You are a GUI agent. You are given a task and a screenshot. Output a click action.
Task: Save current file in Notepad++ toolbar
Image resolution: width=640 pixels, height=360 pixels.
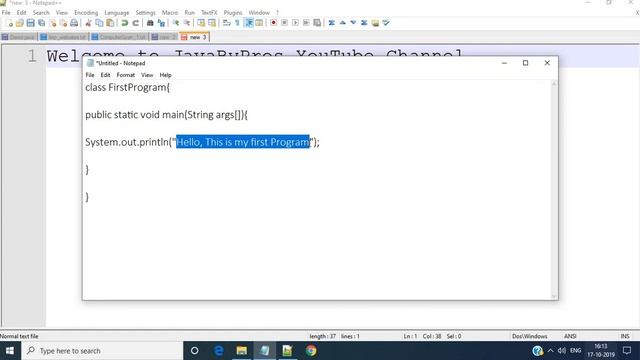click(x=31, y=23)
